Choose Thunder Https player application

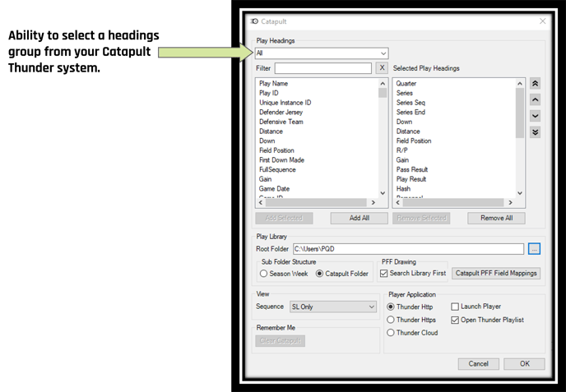coord(411,320)
